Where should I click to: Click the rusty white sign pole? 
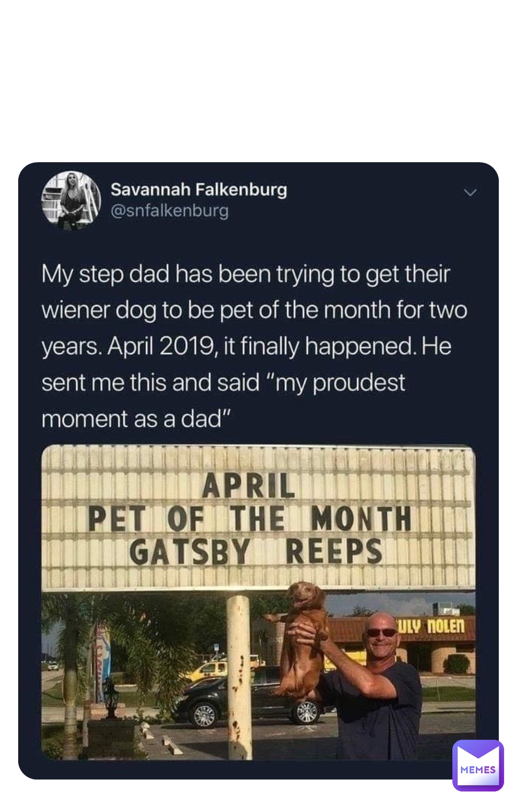238,679
